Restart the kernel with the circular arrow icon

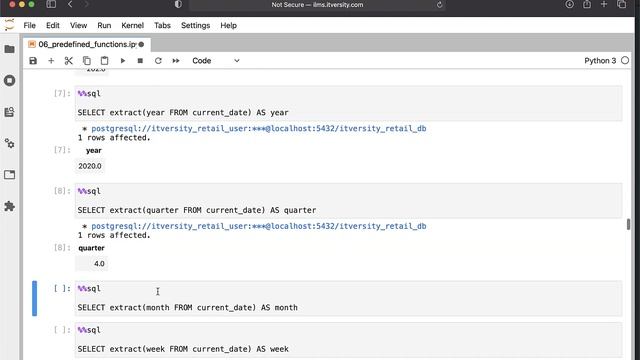158,61
